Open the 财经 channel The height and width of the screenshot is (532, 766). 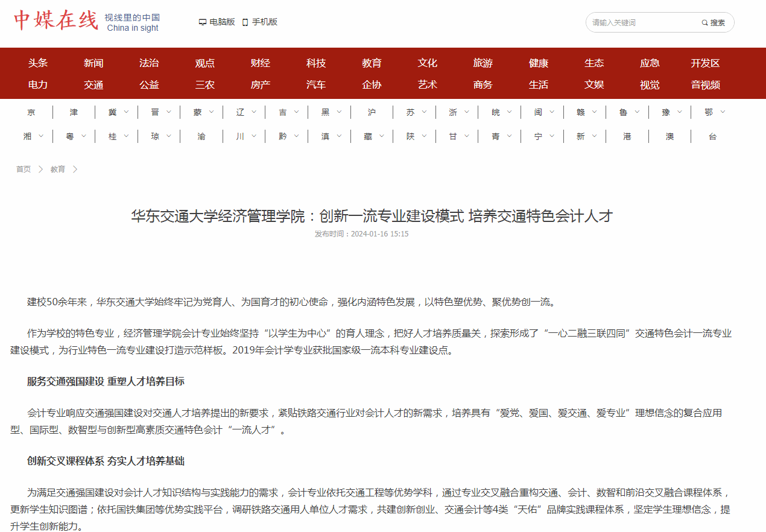[x=261, y=63]
